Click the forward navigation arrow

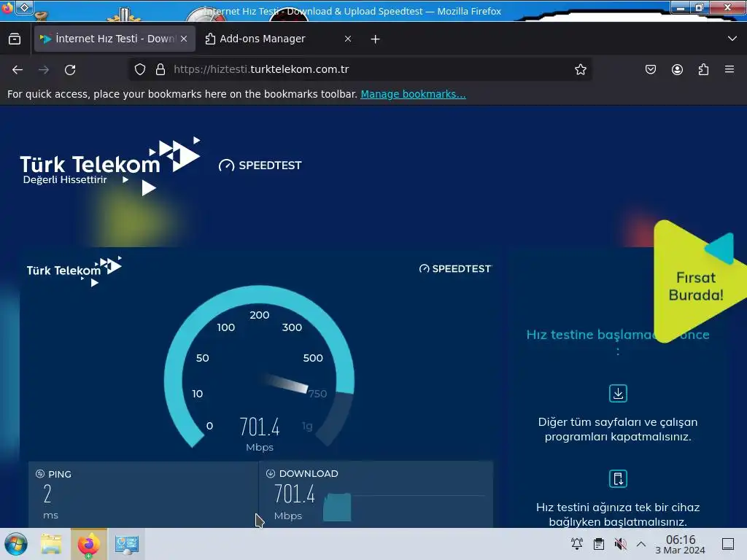click(44, 70)
